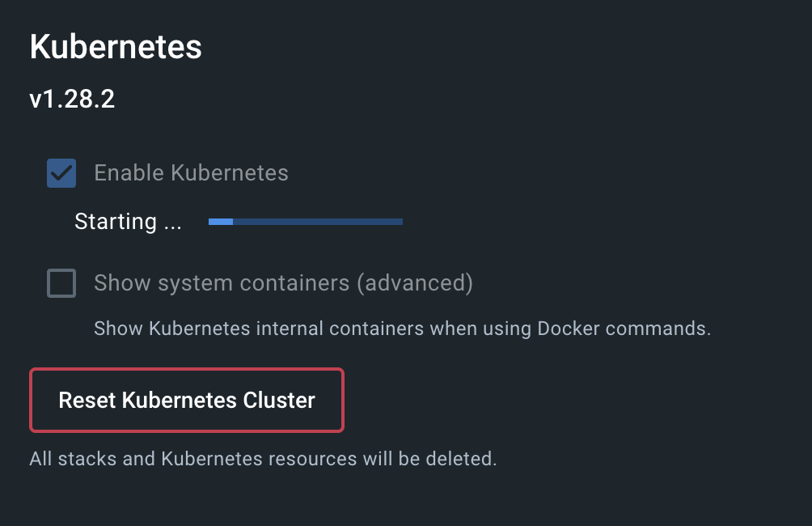Click the blue checkmark beside Enable Kubernetes
Viewport: 812px width, 526px height.
click(x=61, y=172)
